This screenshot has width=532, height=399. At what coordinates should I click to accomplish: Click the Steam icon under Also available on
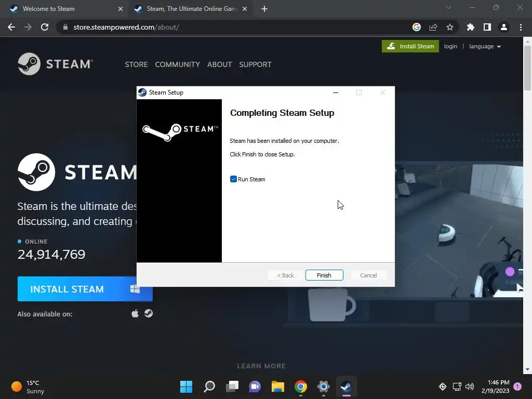149,313
